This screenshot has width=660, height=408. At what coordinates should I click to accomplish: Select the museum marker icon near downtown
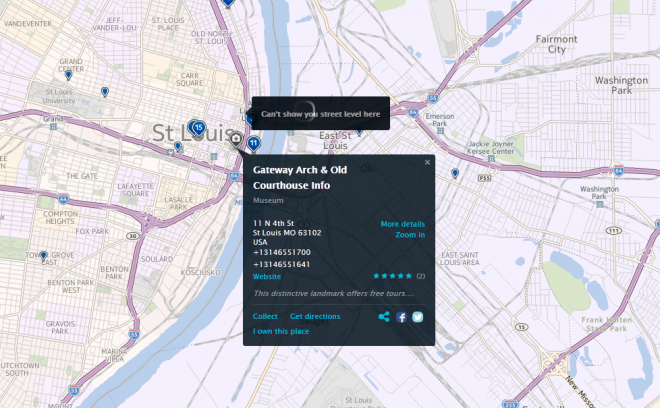pyautogui.click(x=236, y=140)
